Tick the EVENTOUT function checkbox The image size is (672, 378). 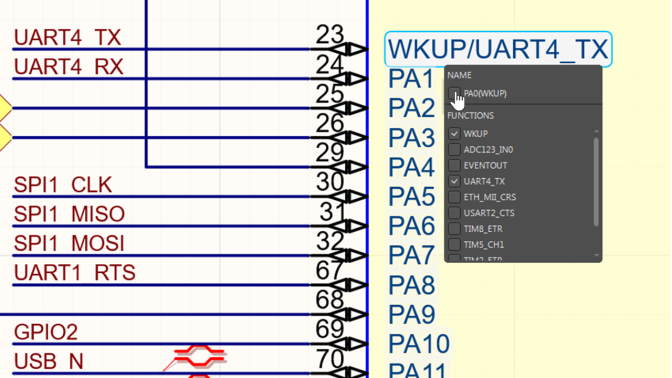click(x=454, y=165)
